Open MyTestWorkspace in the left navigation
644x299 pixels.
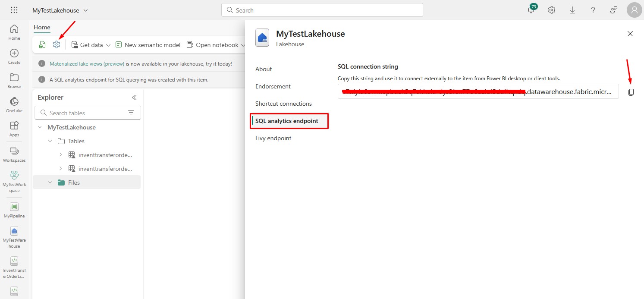click(14, 181)
